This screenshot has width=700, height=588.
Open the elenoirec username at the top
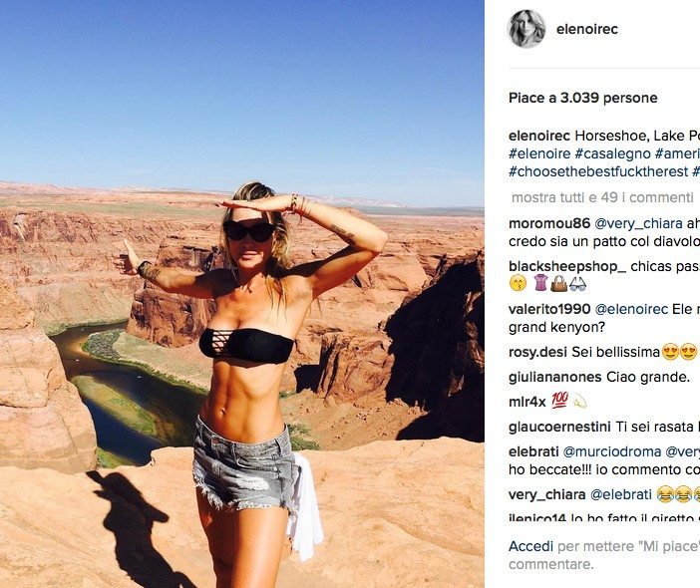coord(587,30)
